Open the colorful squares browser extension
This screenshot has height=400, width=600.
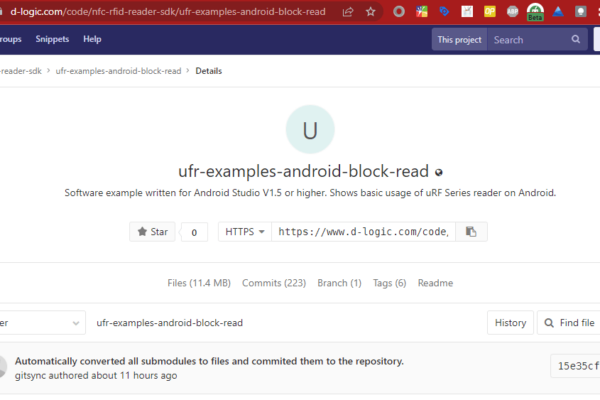coord(422,12)
